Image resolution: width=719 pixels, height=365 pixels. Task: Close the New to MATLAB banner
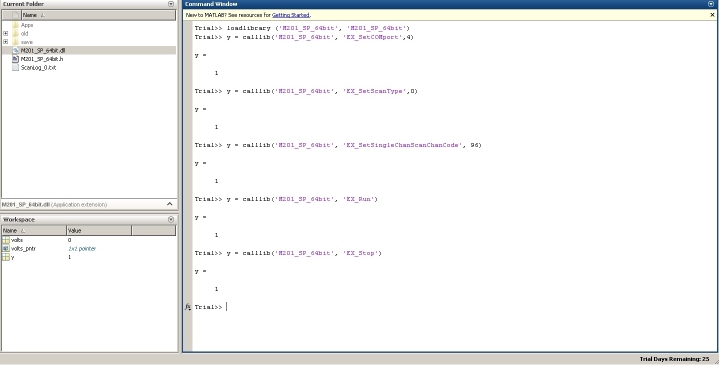pos(712,15)
